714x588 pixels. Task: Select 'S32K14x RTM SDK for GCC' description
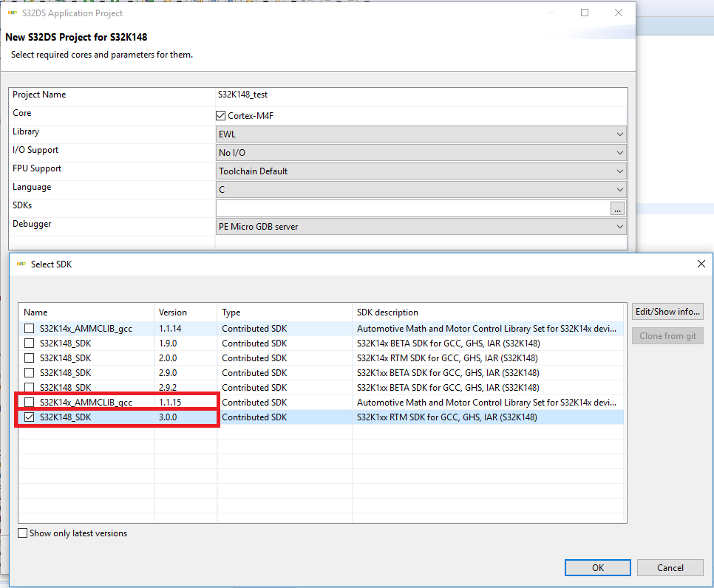(447, 358)
